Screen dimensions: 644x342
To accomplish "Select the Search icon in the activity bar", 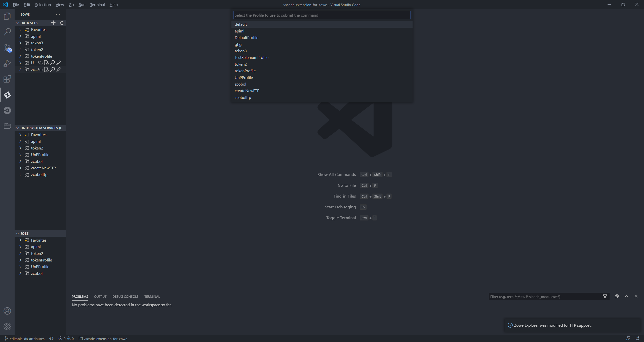I will 7,31.
